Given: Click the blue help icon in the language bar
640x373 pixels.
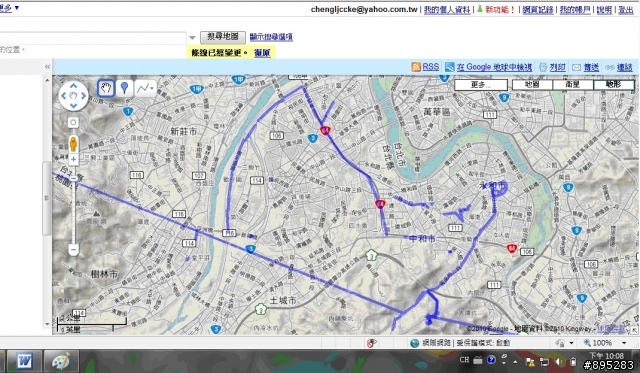Looking at the screenshot, I should pyautogui.click(x=491, y=360).
